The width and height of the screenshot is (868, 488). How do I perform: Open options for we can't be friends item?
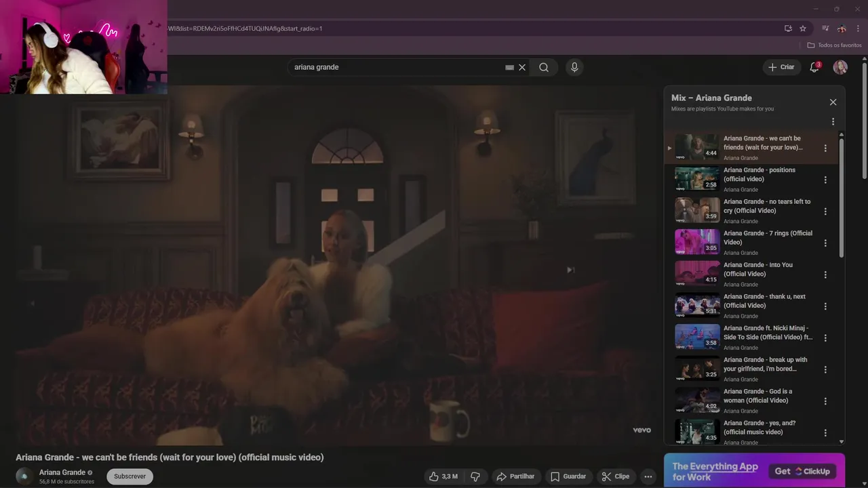click(825, 148)
